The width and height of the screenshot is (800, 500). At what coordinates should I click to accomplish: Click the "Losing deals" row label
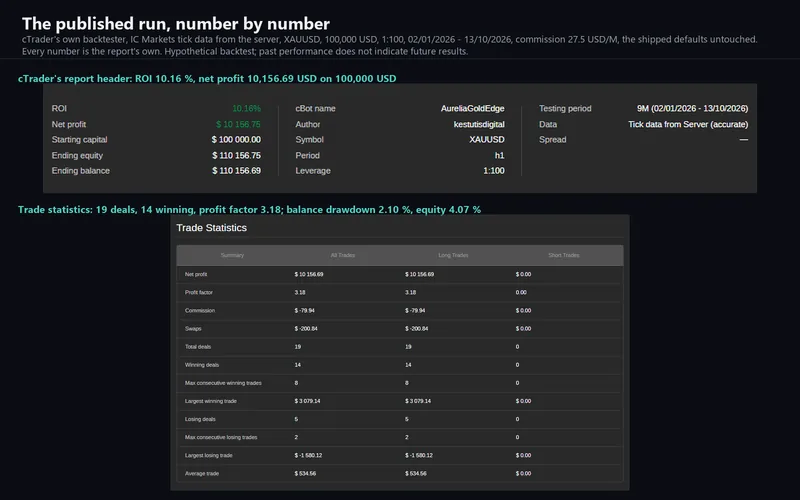pos(200,419)
